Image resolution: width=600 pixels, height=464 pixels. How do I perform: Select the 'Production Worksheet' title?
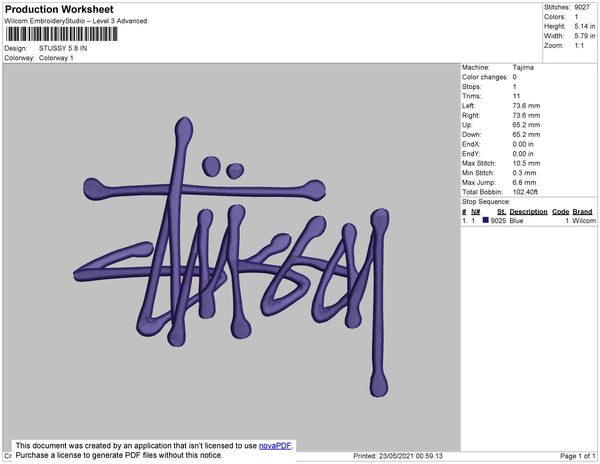[x=59, y=10]
